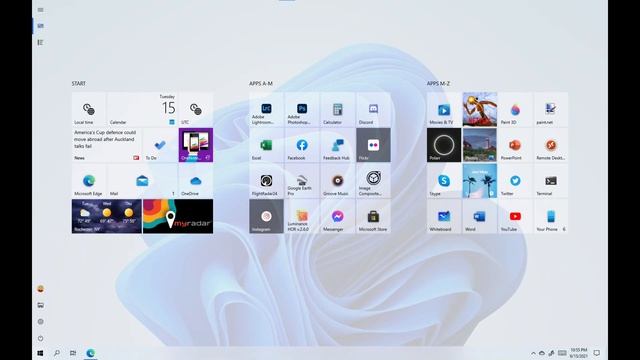The image size is (640, 360).
Task: Open the Adobe Lightroom tile
Action: [266, 109]
